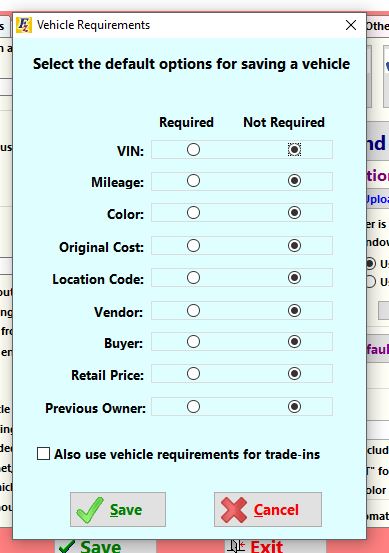Image resolution: width=389 pixels, height=553 pixels.
Task: Click Save in the background window
Action: 105,546
